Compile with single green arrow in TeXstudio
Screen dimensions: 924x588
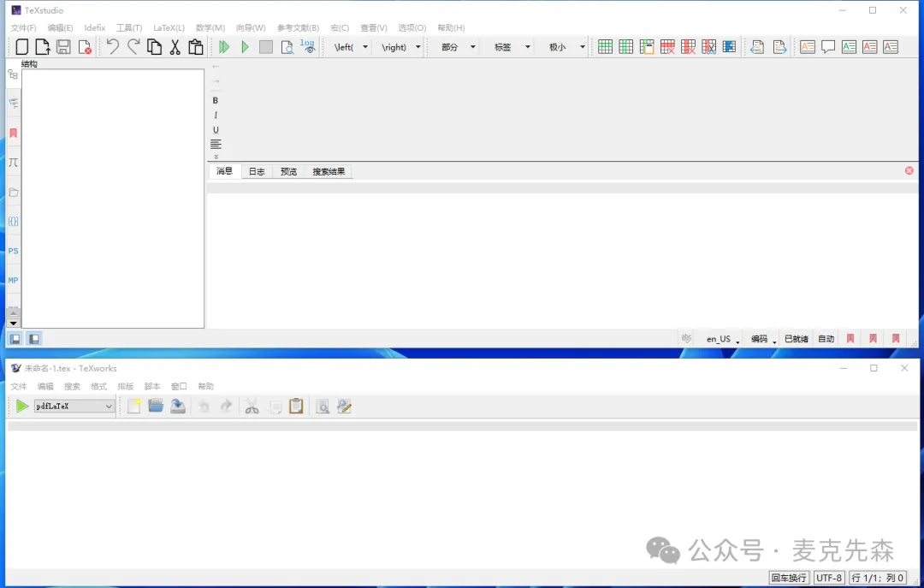[246, 46]
